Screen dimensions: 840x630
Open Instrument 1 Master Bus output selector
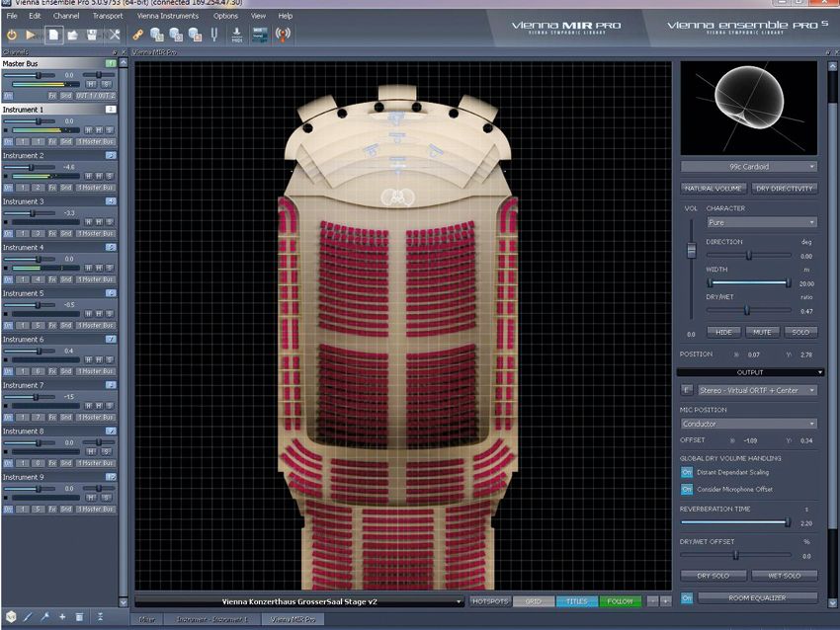coord(95,142)
